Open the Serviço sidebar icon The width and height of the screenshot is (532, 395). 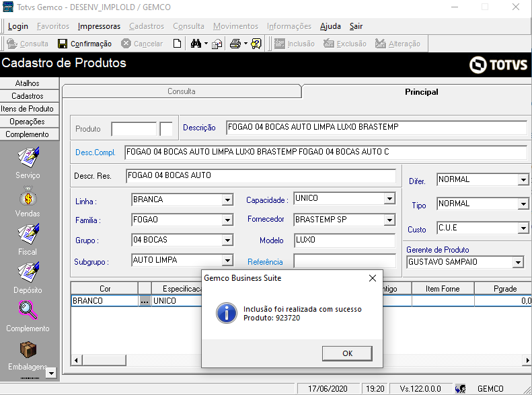click(x=28, y=157)
